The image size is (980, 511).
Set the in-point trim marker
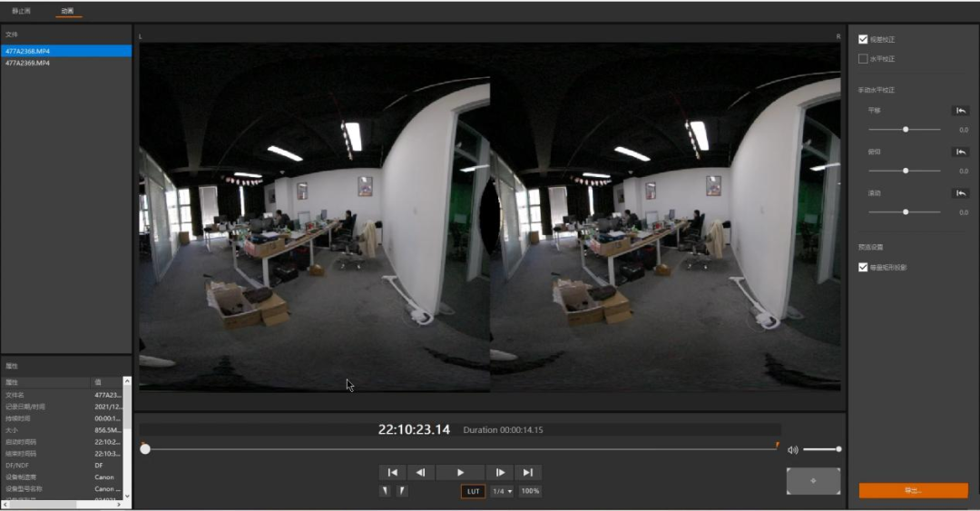[385, 491]
